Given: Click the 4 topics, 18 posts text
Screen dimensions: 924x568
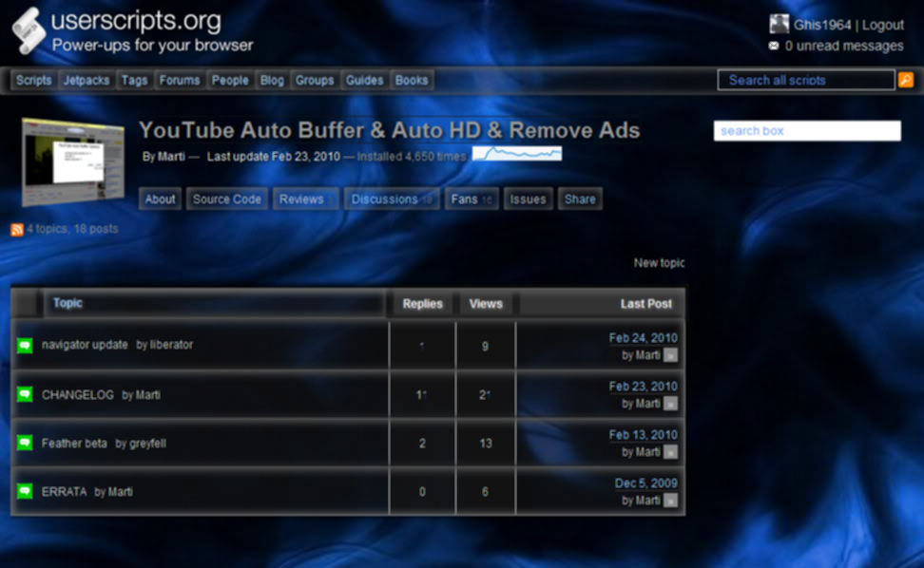Looking at the screenshot, I should [72, 229].
